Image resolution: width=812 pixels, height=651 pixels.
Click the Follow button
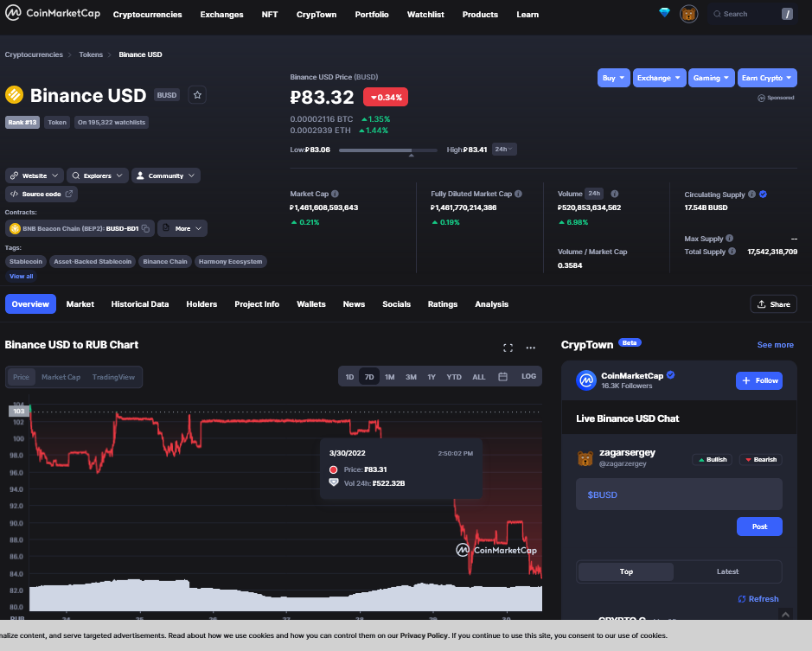coord(759,380)
